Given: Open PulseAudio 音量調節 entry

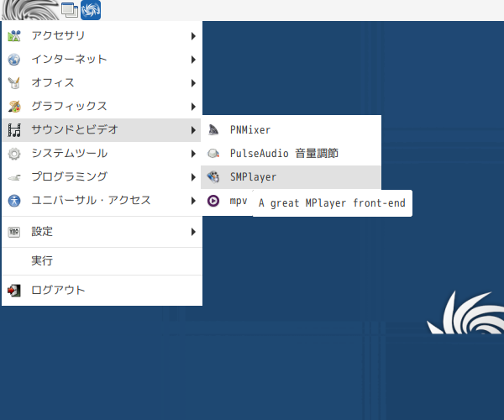Looking at the screenshot, I should tap(291, 153).
